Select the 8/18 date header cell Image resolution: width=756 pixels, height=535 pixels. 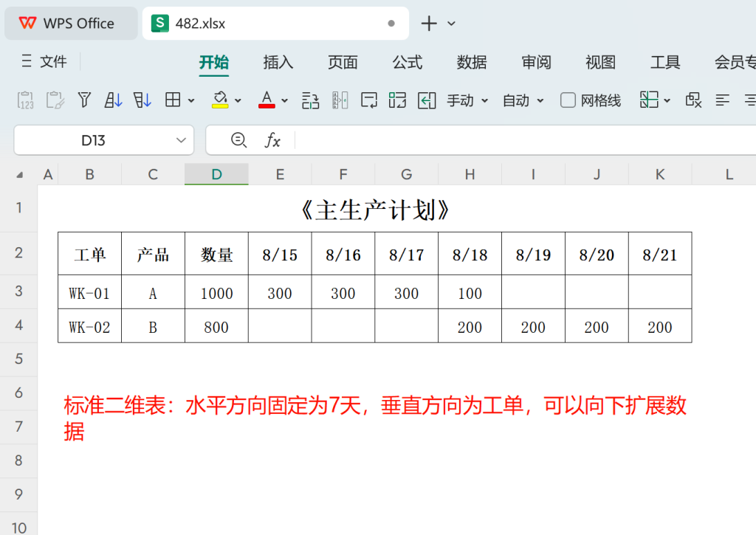tap(470, 254)
